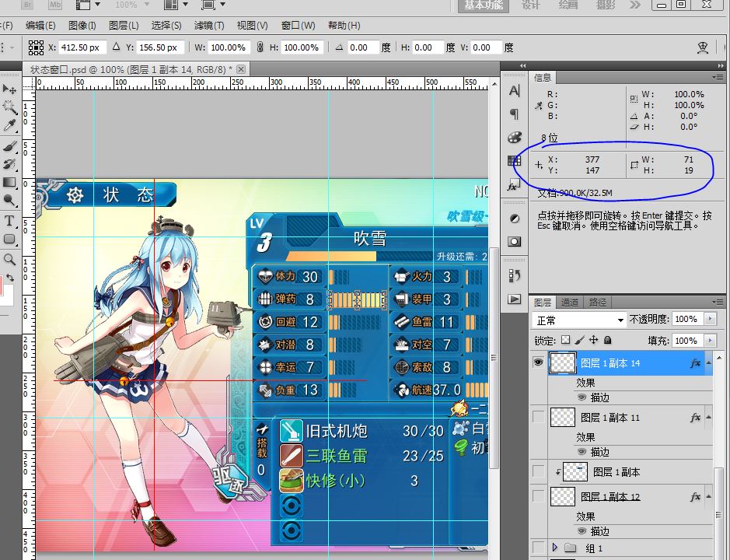730x560 pixels.
Task: Show group 组 1 visibility box
Action: point(538,547)
